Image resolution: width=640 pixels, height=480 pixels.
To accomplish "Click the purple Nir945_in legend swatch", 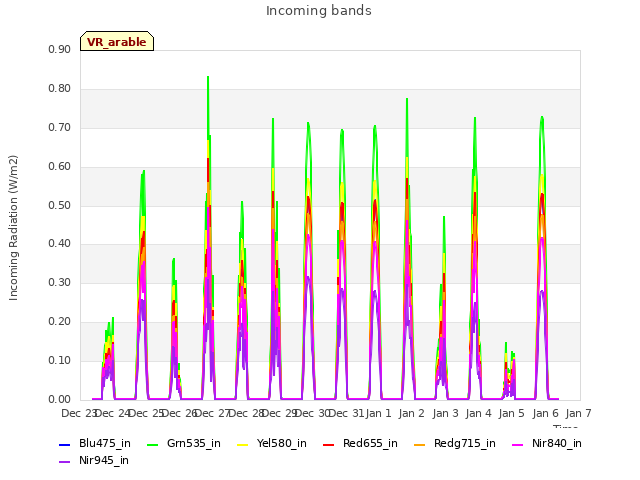I will [65, 462].
